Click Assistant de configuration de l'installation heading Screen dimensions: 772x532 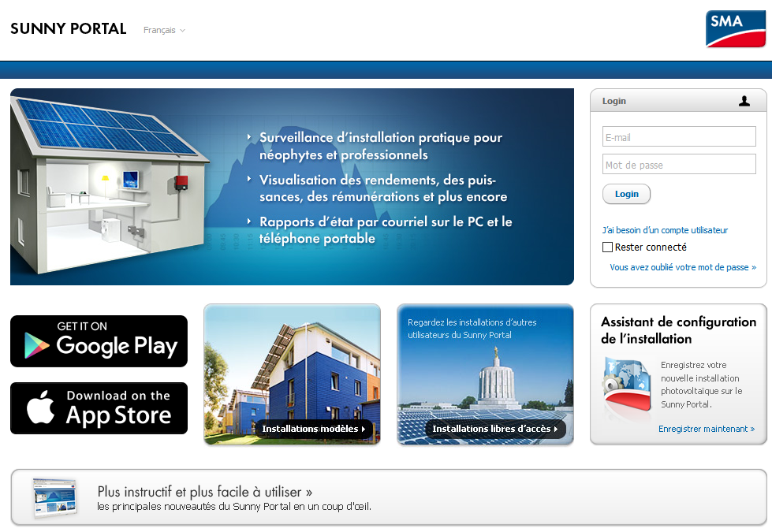click(678, 330)
